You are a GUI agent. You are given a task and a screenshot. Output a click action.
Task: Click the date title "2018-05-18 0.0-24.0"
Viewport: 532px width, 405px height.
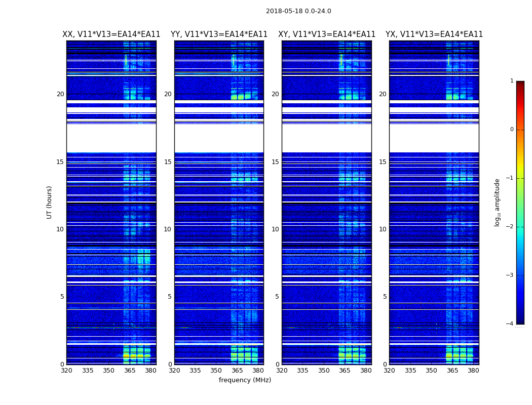(x=298, y=11)
